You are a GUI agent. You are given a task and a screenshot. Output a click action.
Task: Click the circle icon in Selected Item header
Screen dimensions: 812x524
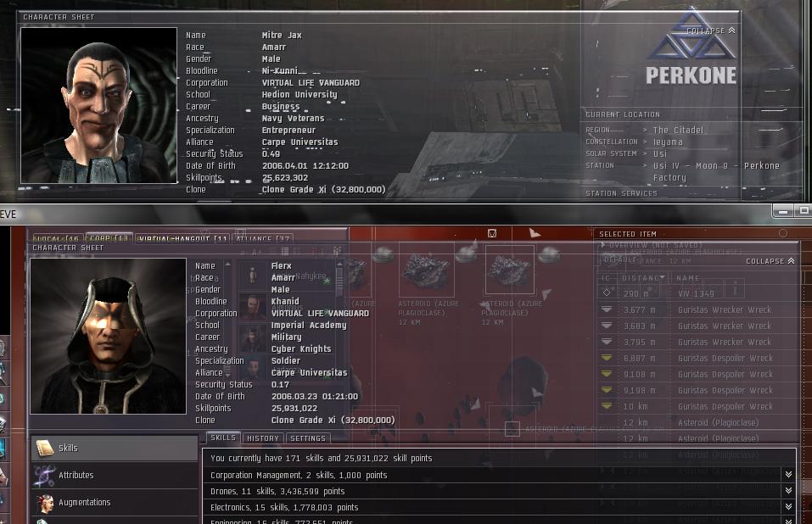pos(783,233)
